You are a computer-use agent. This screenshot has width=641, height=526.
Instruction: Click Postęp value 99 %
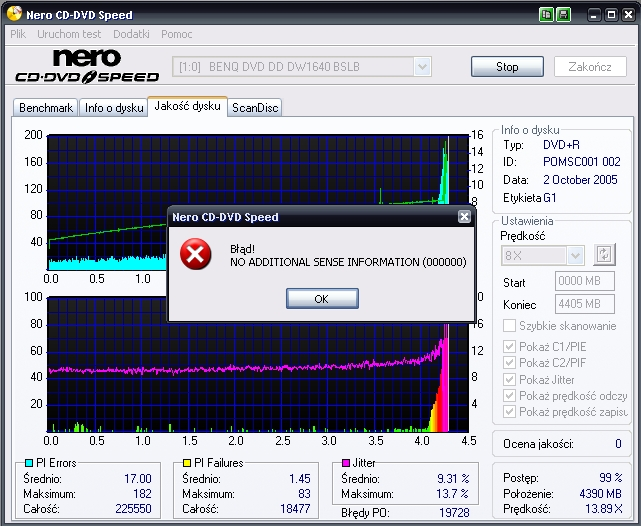tap(611, 478)
